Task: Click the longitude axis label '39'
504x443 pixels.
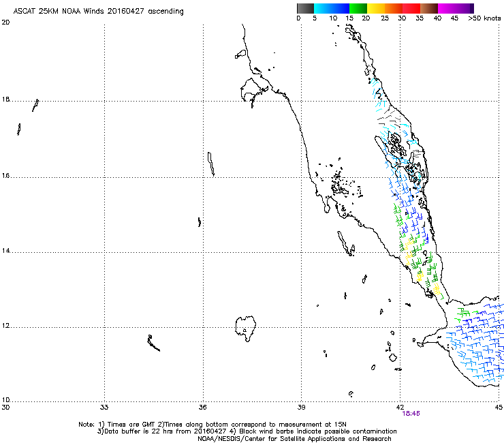Action: tap(301, 408)
